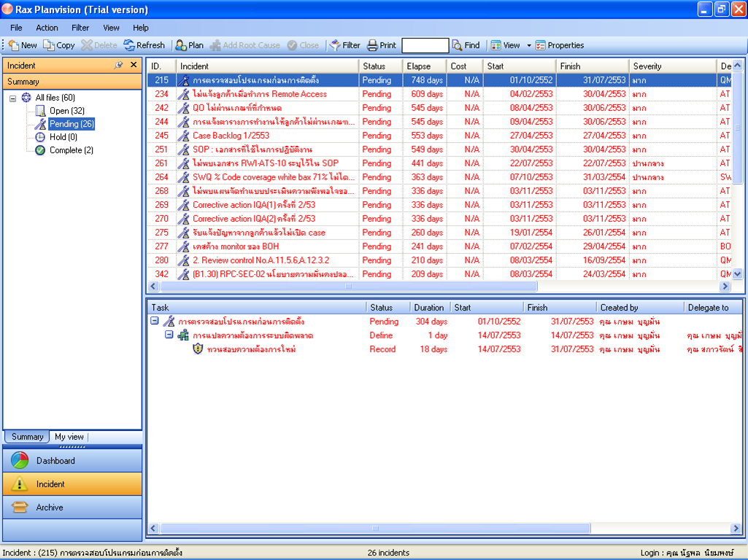Switch to the My view tab
Screen dimensions: 748x560
click(69, 437)
